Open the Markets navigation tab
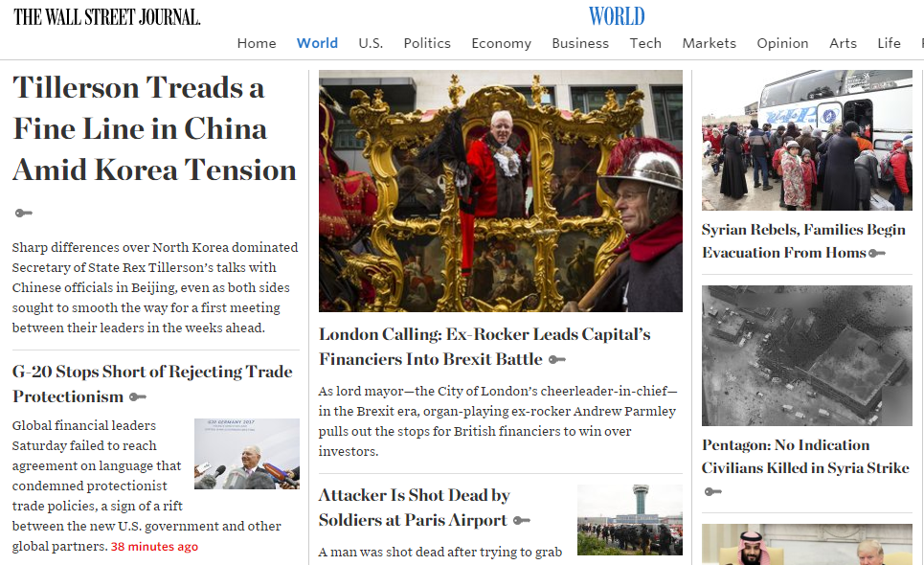 click(709, 43)
